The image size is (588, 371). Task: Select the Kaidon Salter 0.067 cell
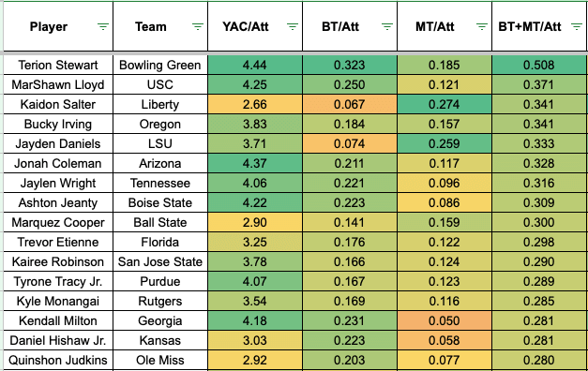[350, 104]
